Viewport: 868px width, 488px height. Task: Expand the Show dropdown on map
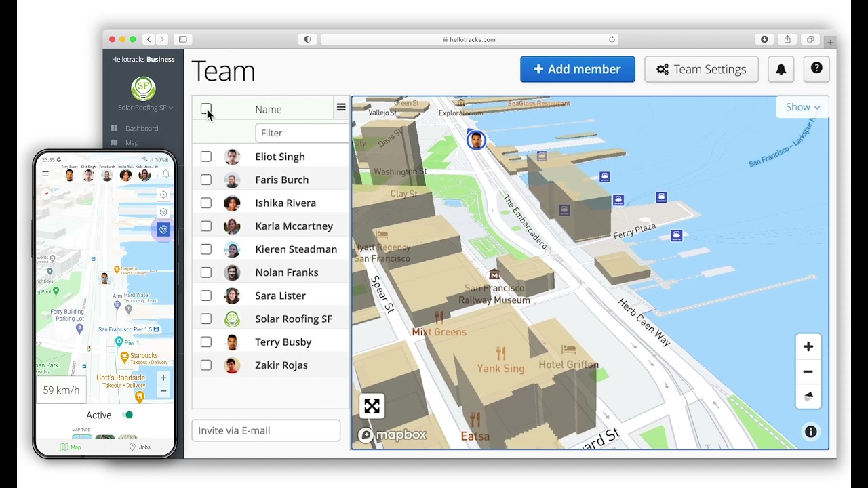pos(803,107)
